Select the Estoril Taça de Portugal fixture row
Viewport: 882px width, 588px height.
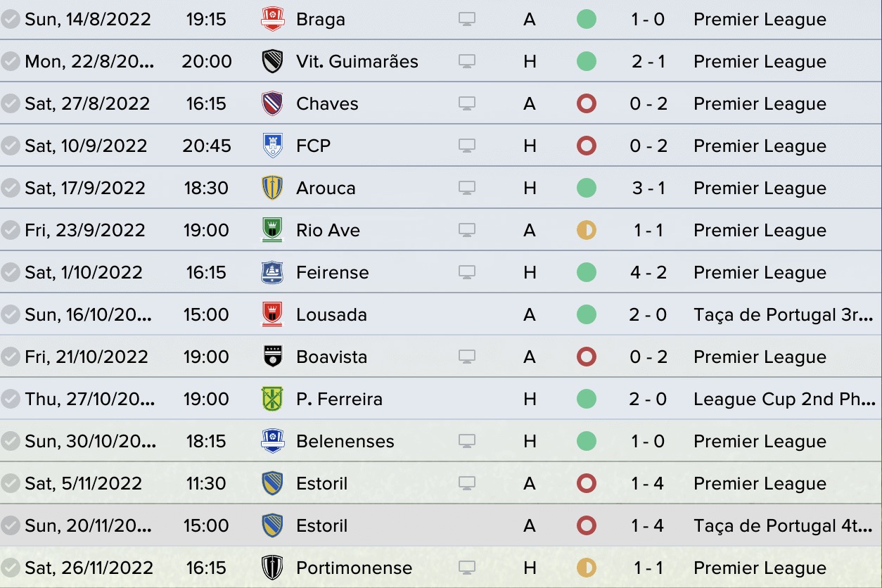pos(441,525)
